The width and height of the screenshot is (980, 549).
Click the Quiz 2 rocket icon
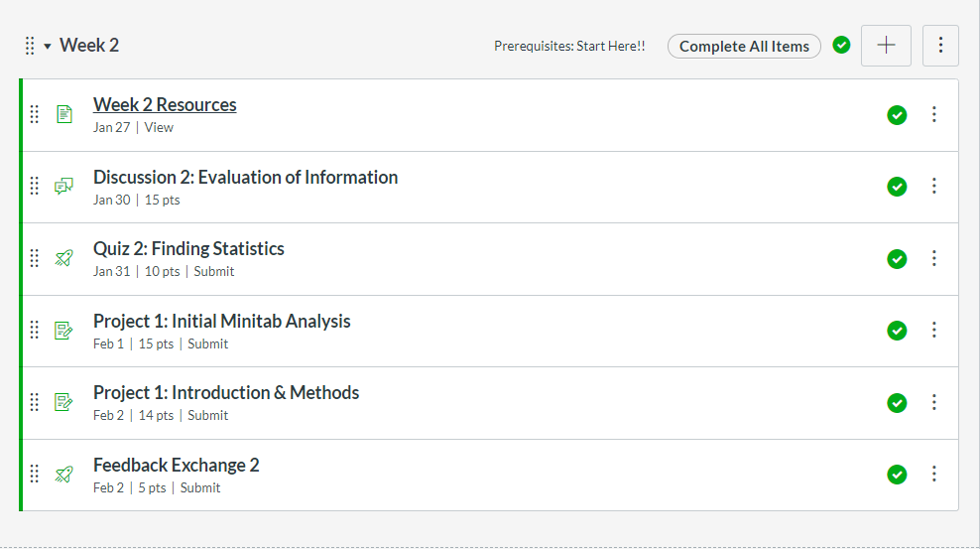(64, 258)
